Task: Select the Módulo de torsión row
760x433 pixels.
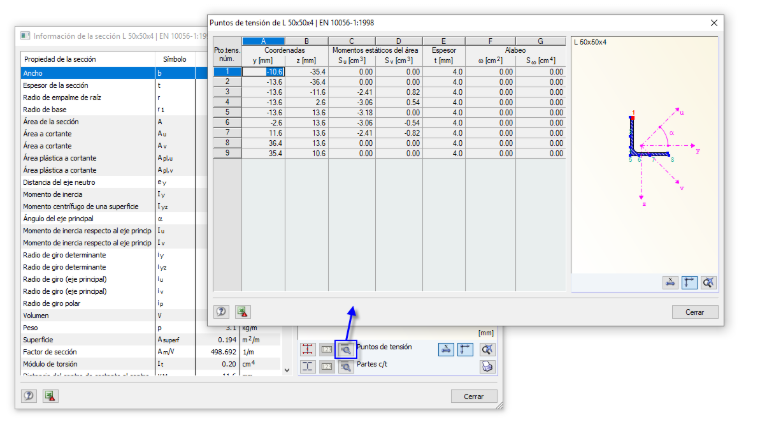Action: [150, 364]
